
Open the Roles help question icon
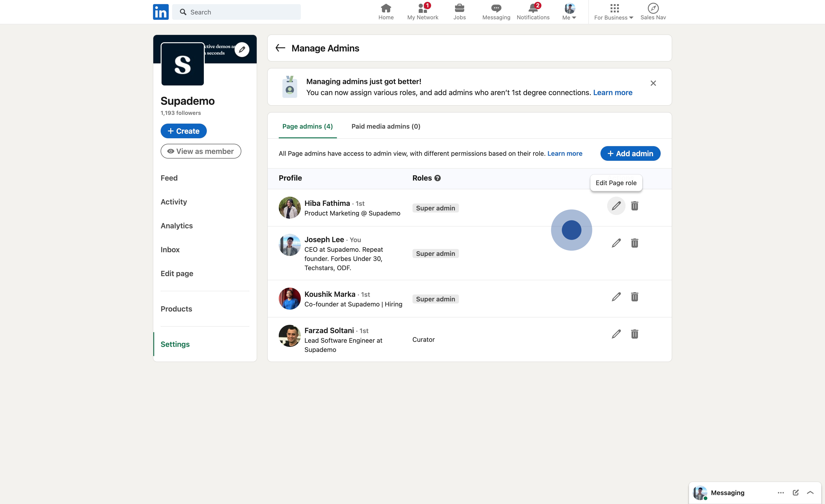coord(437,178)
